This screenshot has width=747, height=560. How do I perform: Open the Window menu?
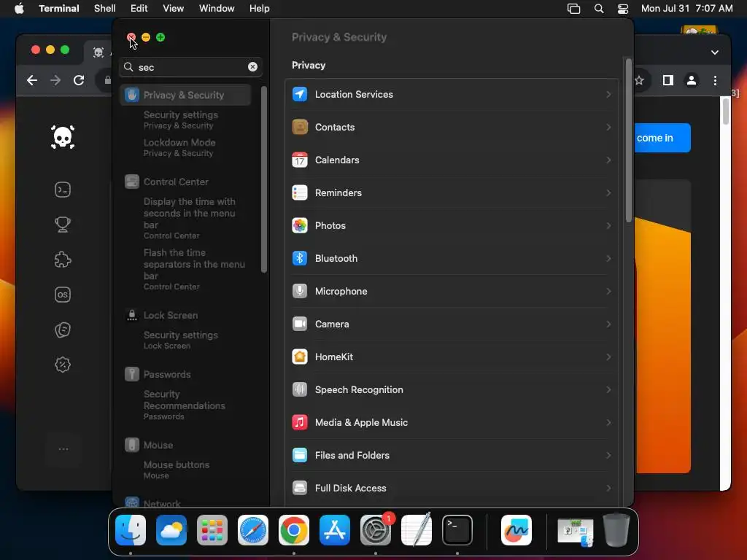[x=217, y=8]
